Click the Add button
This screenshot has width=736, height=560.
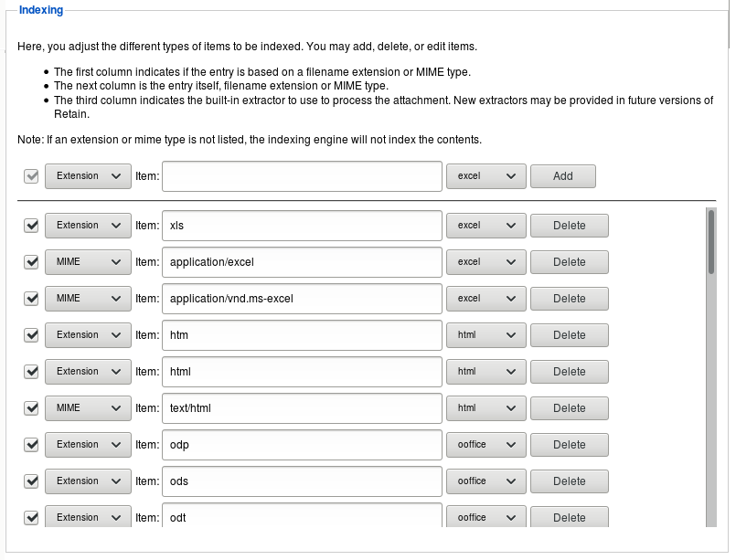tap(562, 175)
